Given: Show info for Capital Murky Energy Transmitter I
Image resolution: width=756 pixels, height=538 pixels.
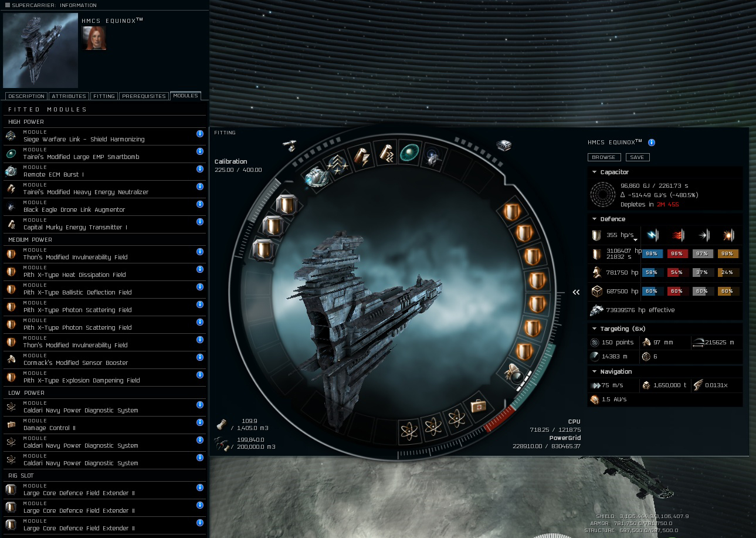Looking at the screenshot, I should (x=200, y=222).
